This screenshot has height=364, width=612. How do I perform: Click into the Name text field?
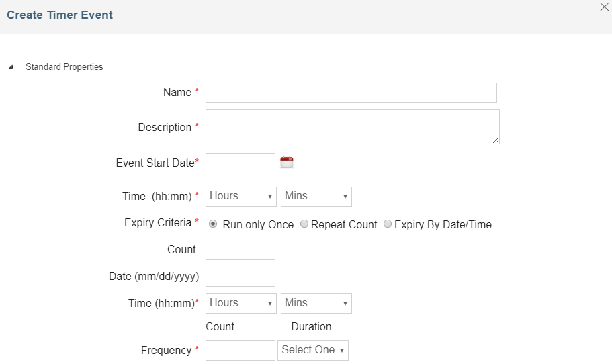point(351,93)
